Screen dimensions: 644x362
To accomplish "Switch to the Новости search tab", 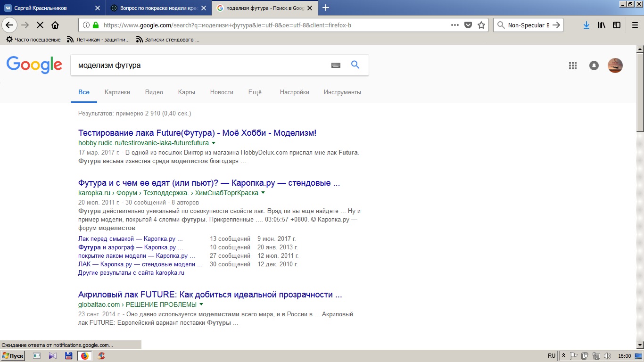I will (222, 92).
